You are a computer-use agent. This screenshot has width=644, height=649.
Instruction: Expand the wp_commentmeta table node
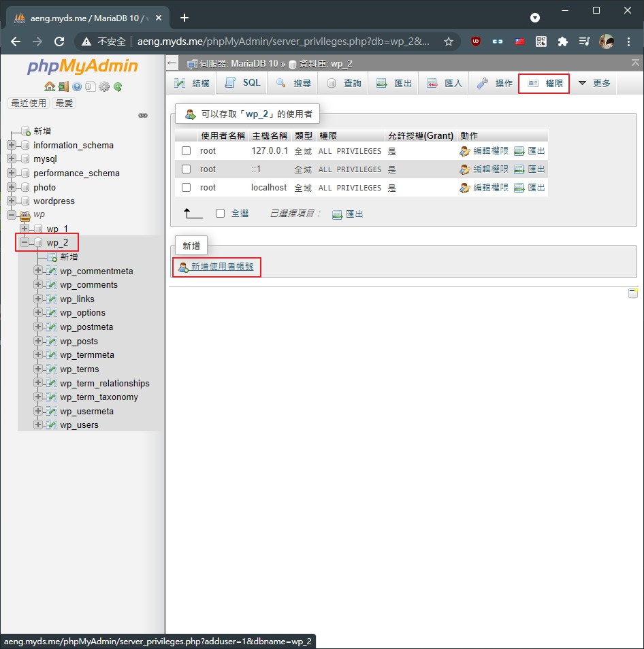37,270
